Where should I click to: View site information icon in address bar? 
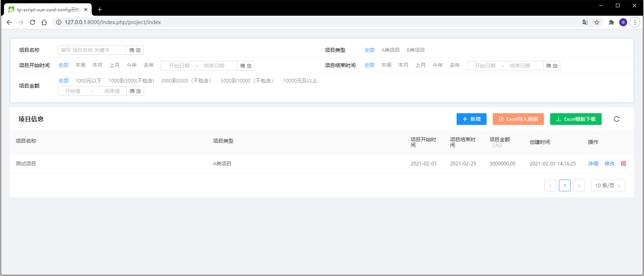point(58,22)
